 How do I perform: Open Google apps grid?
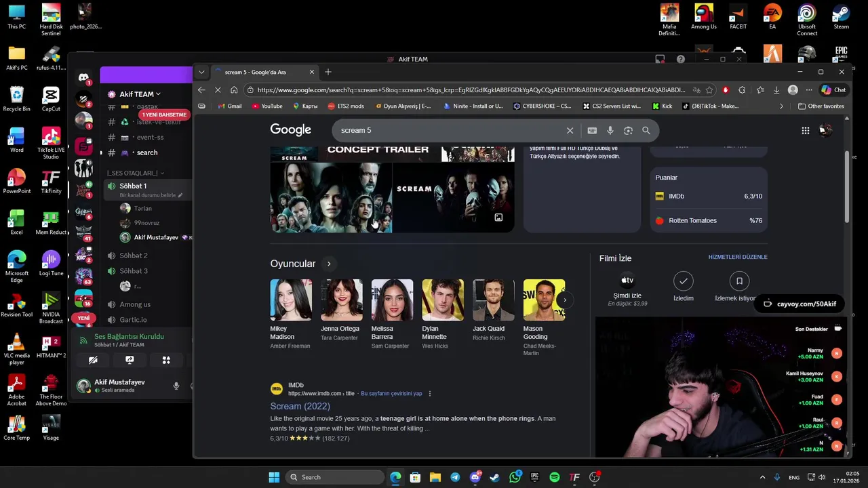(805, 130)
